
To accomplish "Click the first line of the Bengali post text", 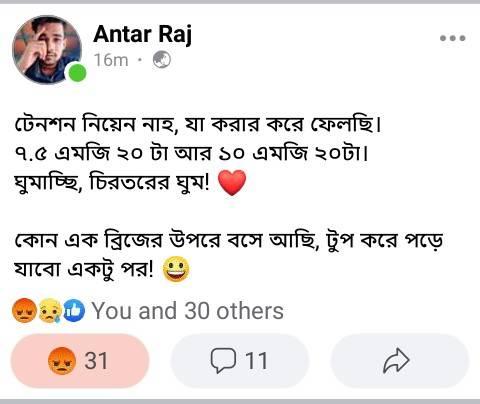I will click(198, 125).
